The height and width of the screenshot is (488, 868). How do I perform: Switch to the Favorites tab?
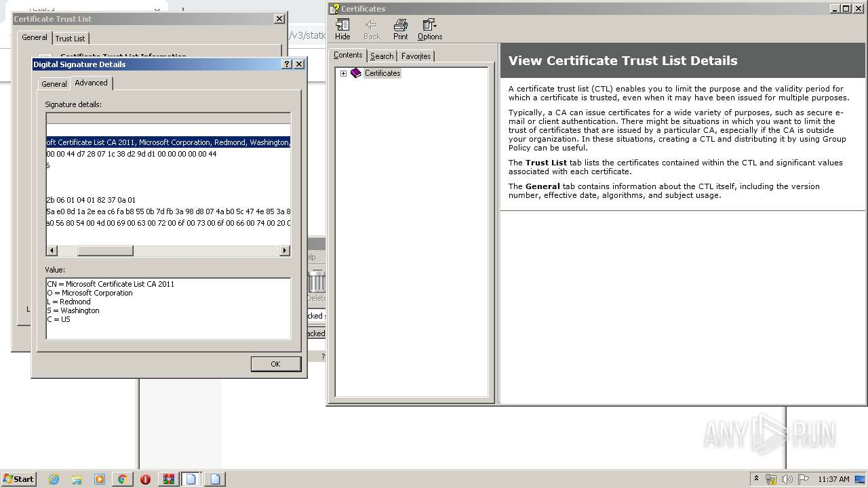click(416, 56)
